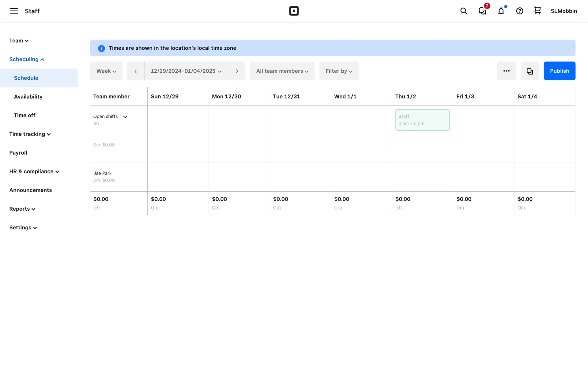This screenshot has height=368, width=588.
Task: Click the copy schedule icon button
Action: click(x=530, y=71)
